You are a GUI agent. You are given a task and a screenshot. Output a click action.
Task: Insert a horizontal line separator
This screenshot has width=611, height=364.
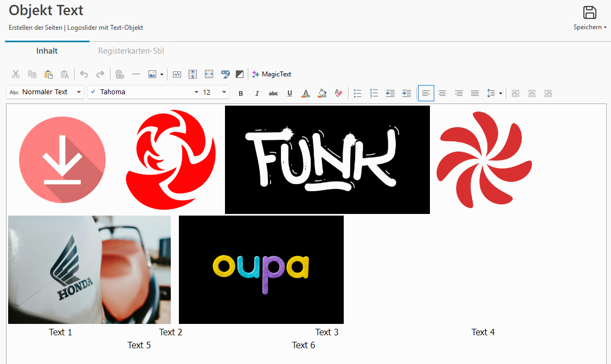click(136, 74)
